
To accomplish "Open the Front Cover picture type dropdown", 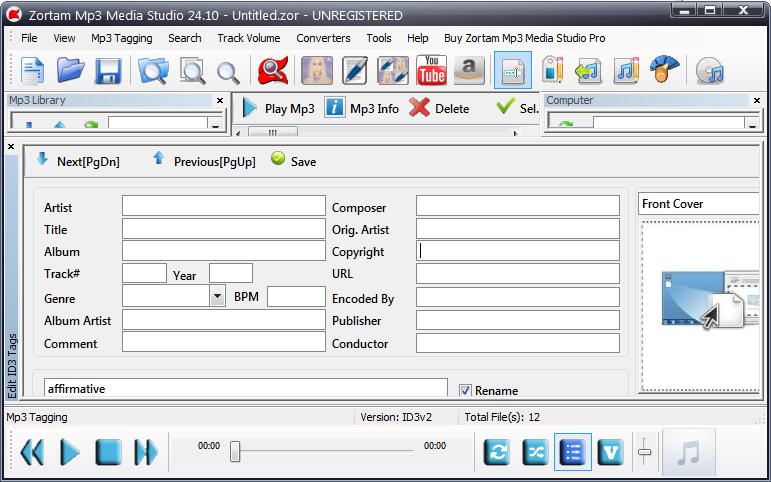I will [699, 204].
